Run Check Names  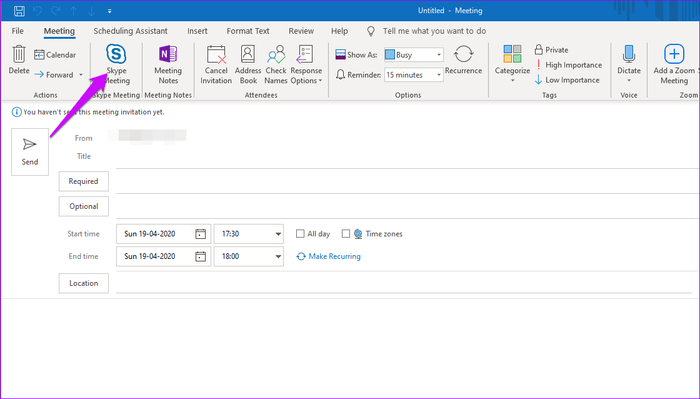pyautogui.click(x=276, y=65)
